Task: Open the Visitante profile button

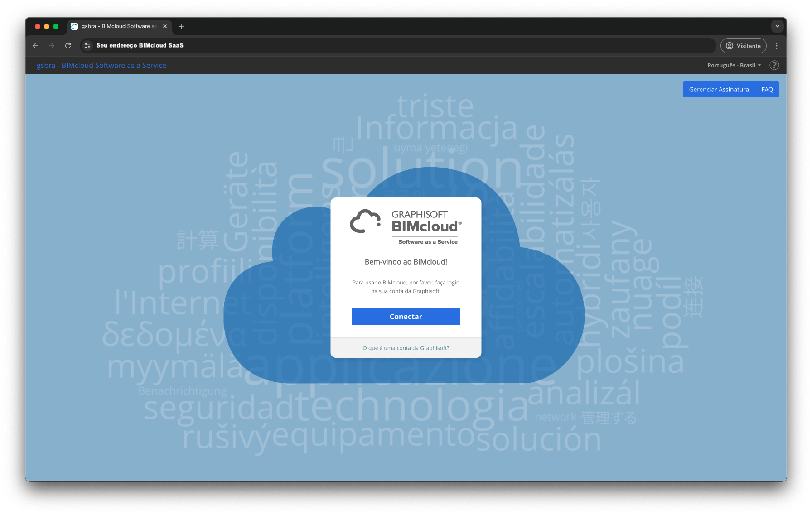Action: [743, 46]
